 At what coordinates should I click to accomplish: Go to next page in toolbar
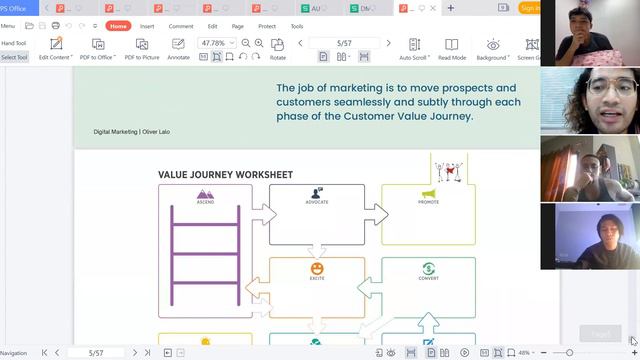[x=388, y=43]
